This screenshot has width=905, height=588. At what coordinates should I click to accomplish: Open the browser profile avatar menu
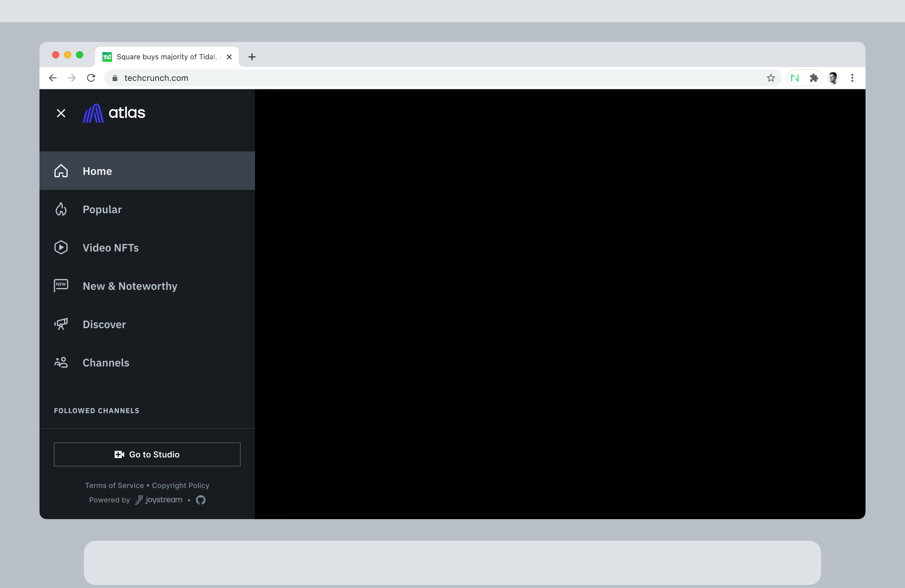click(833, 78)
